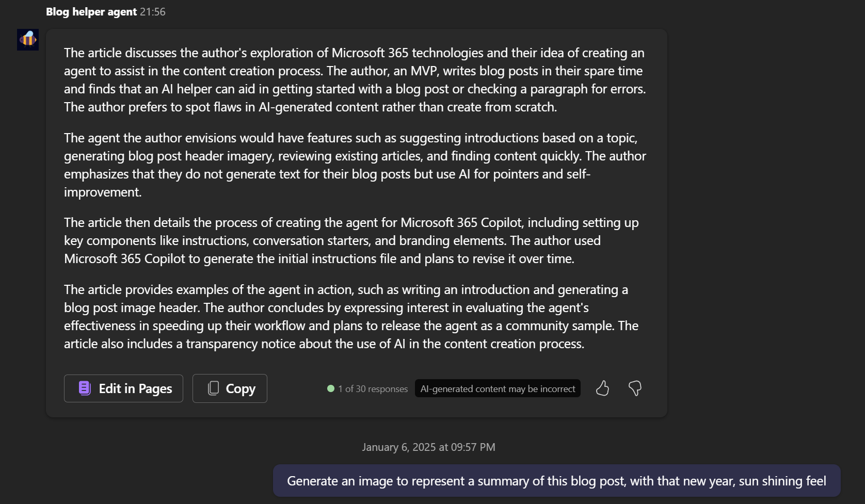Click the Copy button label text
The width and height of the screenshot is (865, 504).
(239, 388)
